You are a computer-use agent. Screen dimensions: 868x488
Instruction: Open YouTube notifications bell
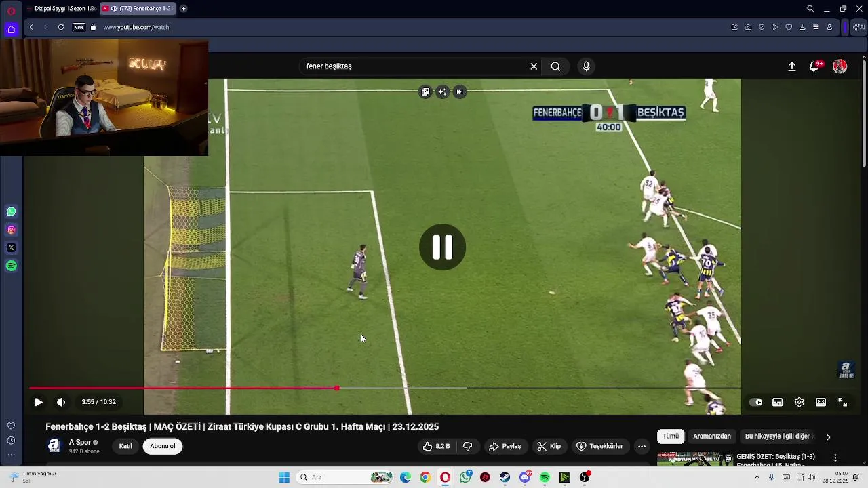pyautogui.click(x=814, y=66)
